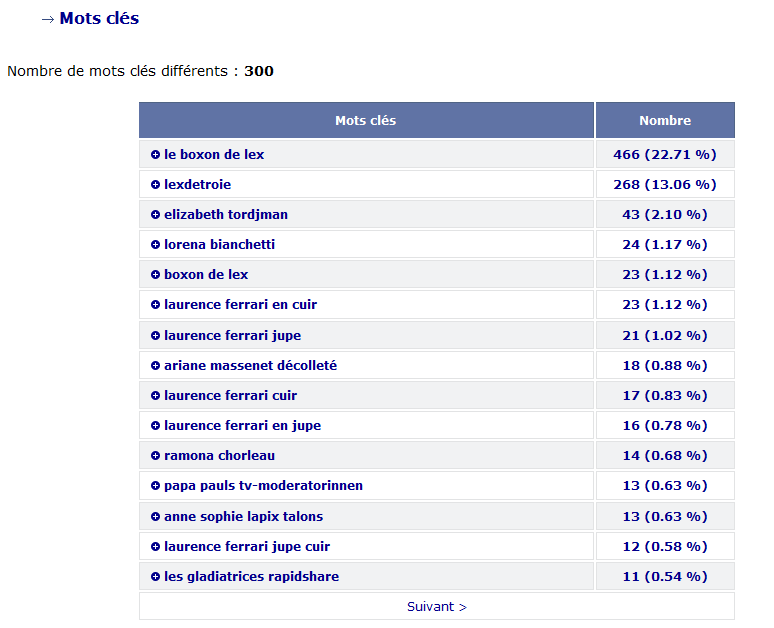This screenshot has height=628, width=774.
Task: Click plus icon next to 'ariane massenet décolleté'
Action: click(x=155, y=366)
